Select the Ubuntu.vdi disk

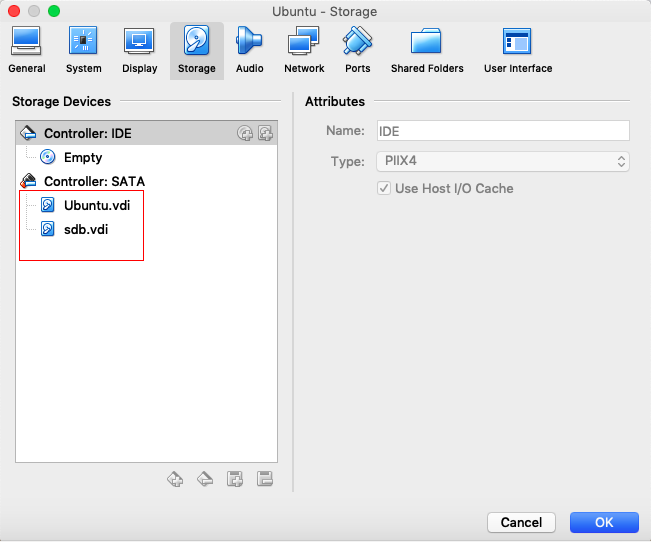point(97,205)
